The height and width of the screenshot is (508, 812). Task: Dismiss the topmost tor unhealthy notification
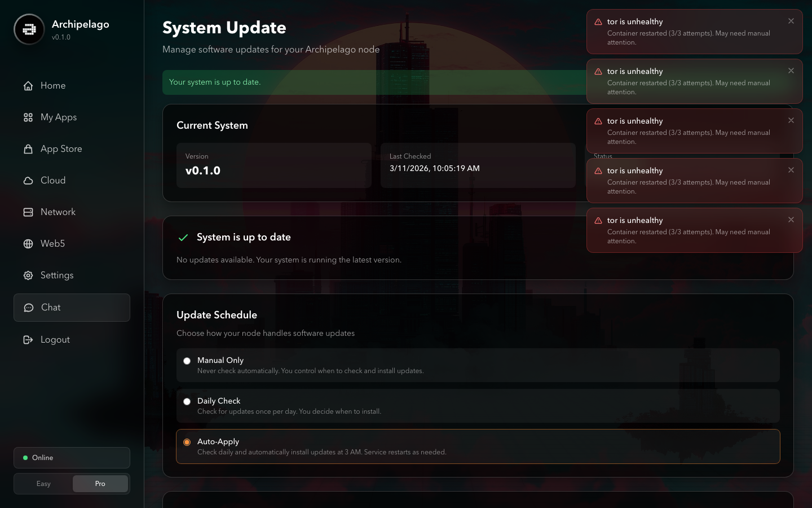[x=791, y=21]
